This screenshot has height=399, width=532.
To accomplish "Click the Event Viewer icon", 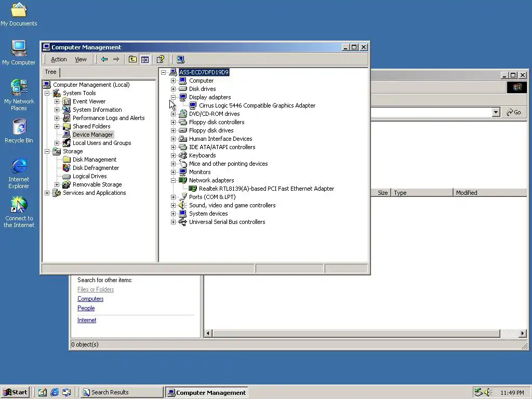I will (66, 101).
